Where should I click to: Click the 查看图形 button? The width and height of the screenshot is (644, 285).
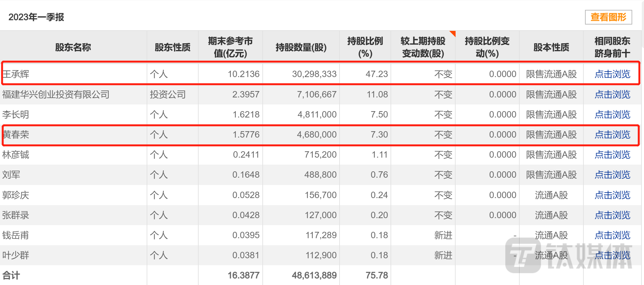(x=608, y=17)
